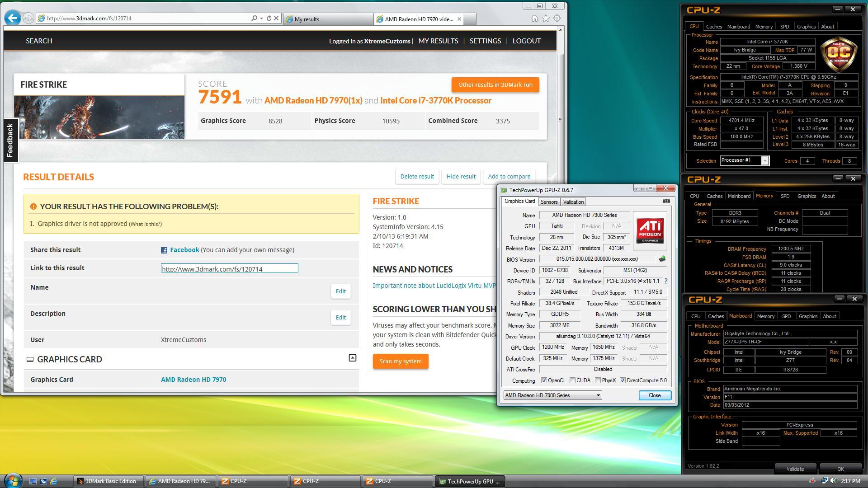Open the What is this? link

click(145, 224)
